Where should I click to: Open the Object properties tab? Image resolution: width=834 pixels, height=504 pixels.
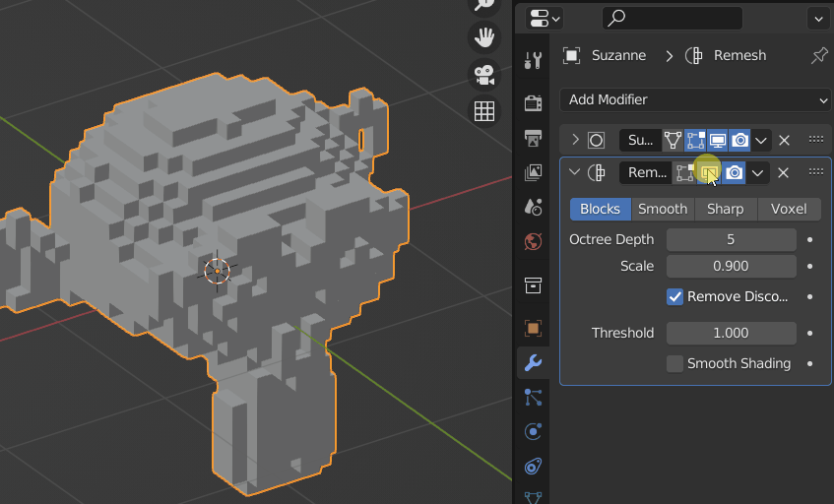(x=533, y=328)
